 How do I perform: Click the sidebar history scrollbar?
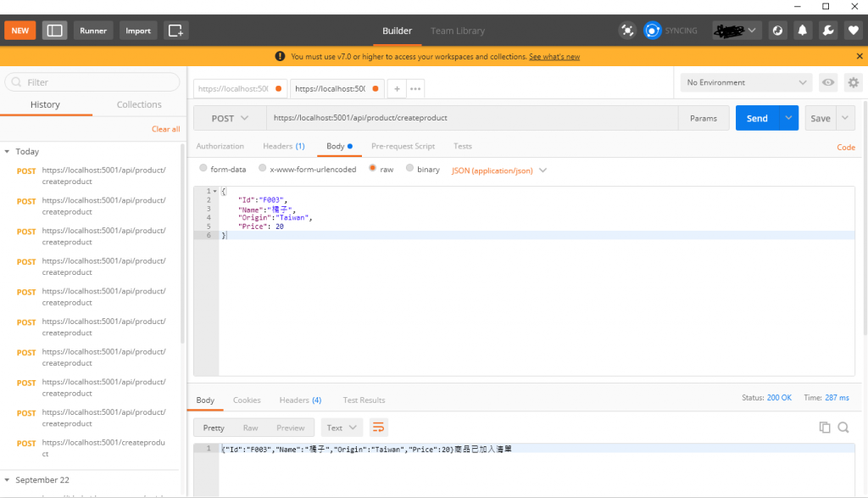click(183, 243)
